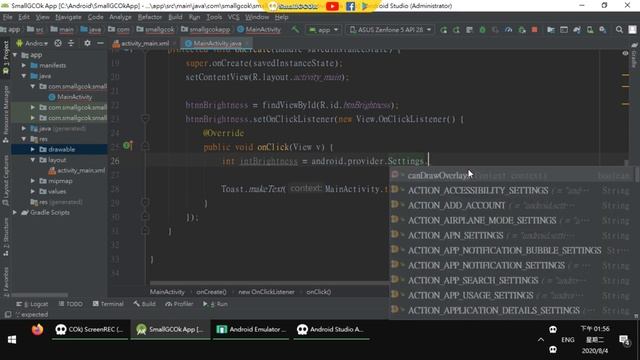Collapse the layout folder
Viewport: 640px width, 360px height.
click(33, 160)
